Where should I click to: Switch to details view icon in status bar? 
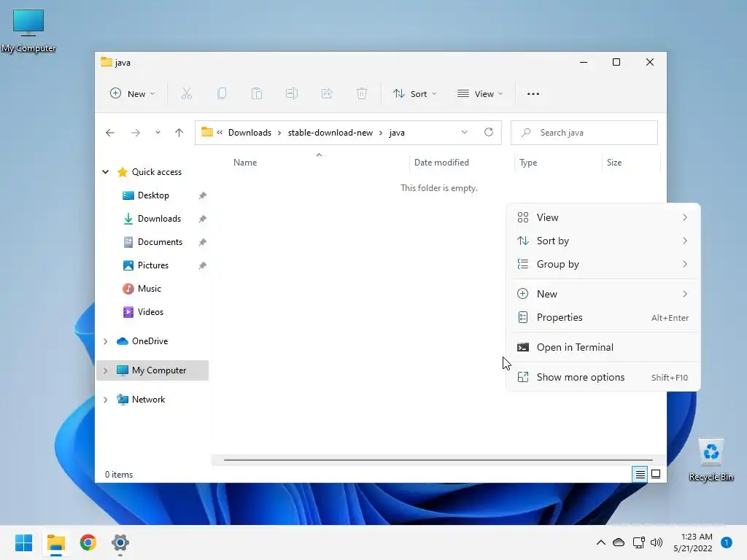click(x=640, y=474)
